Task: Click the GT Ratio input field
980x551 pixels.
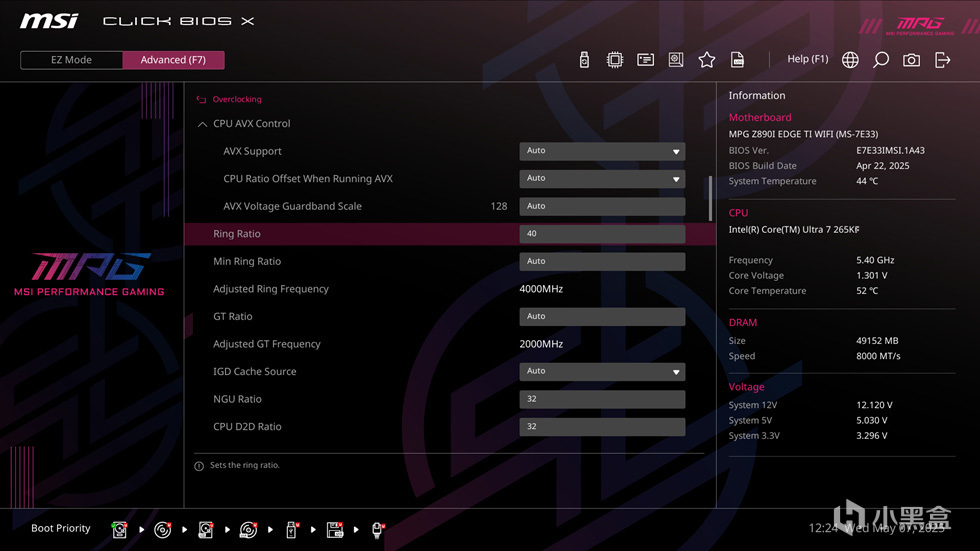Action: [602, 317]
